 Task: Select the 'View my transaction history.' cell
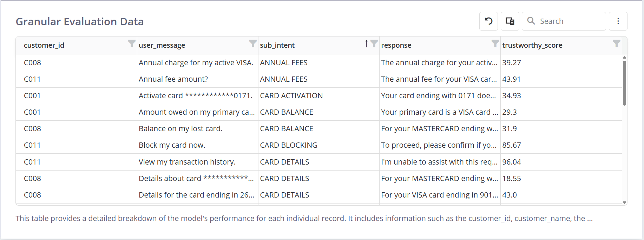coord(187,162)
